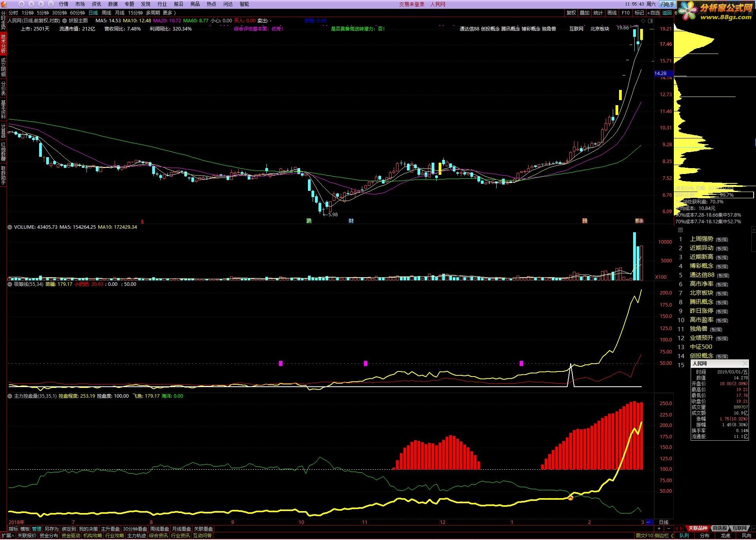This screenshot has height=540, width=756.
Task: Click the diamond marker icon above chart
Action: [643, 21]
